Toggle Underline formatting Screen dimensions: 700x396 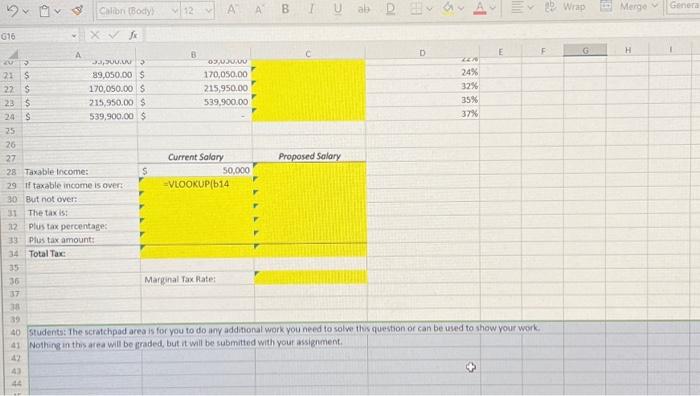click(338, 8)
